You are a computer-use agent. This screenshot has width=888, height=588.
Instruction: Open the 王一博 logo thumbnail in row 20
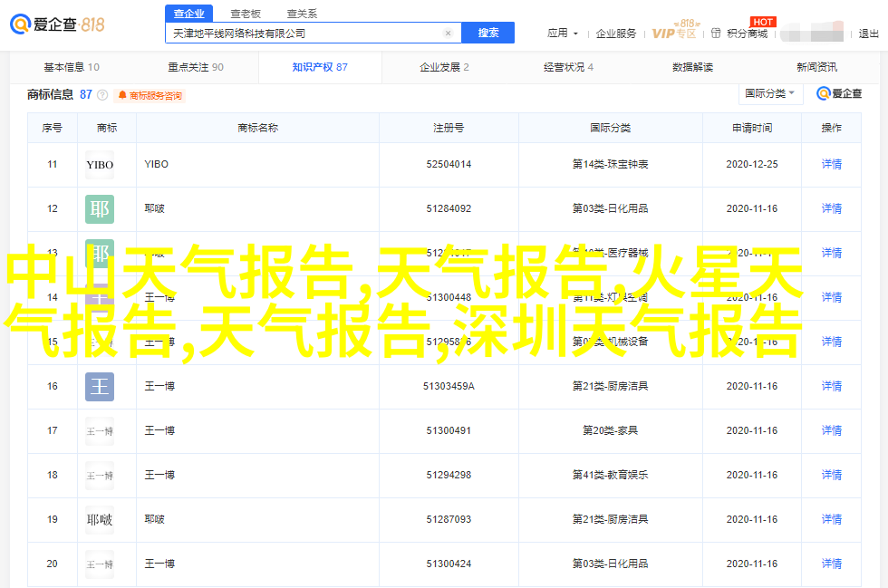tap(100, 564)
